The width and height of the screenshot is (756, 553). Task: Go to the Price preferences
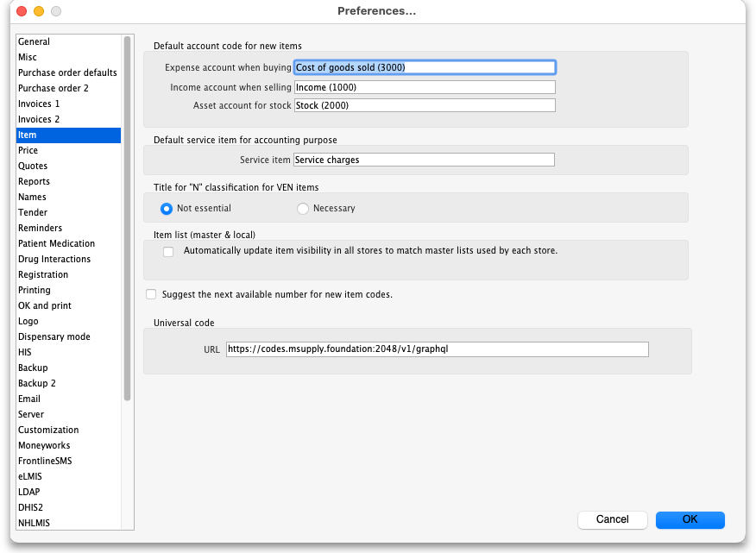[28, 150]
